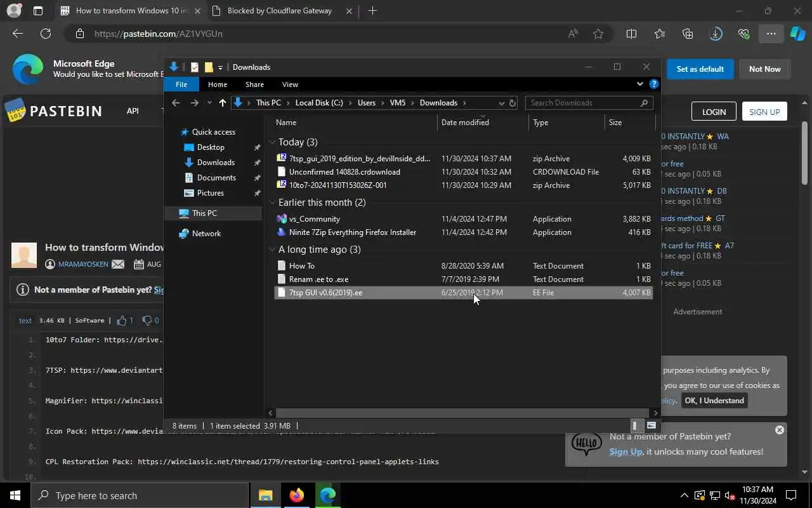Click Pastebin LOGIN button
Viewport: 812px width, 508px height.
point(714,112)
